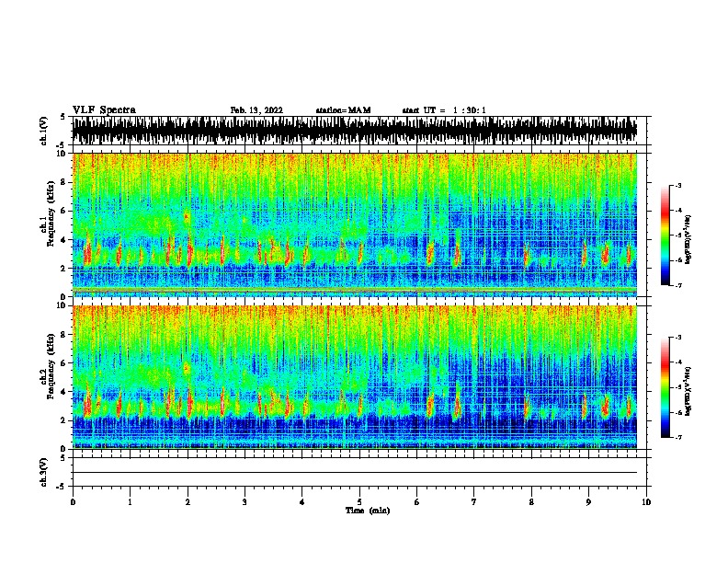
Task: Click the "4" kHz tick on ch.2 frequency axis
Action: pyautogui.click(x=63, y=392)
